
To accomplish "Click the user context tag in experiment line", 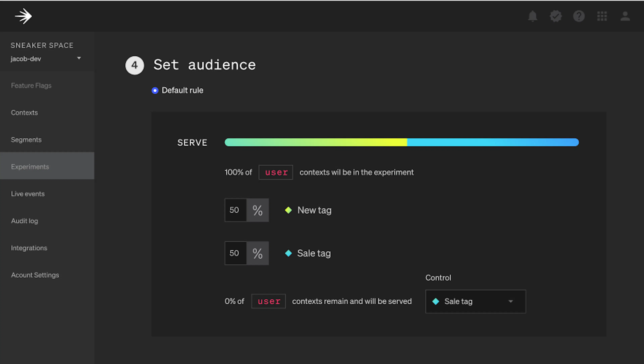I will pyautogui.click(x=276, y=172).
